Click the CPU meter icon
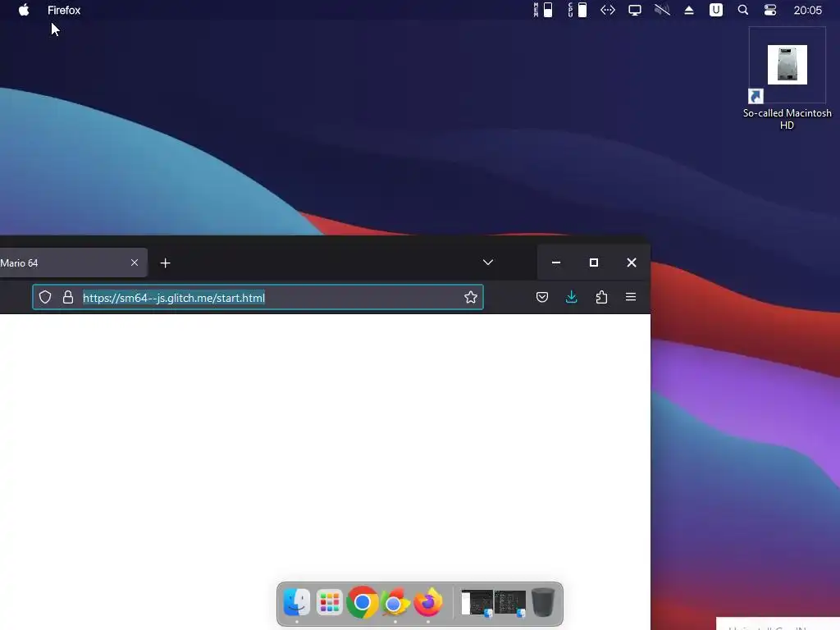The width and height of the screenshot is (840, 630). click(577, 10)
